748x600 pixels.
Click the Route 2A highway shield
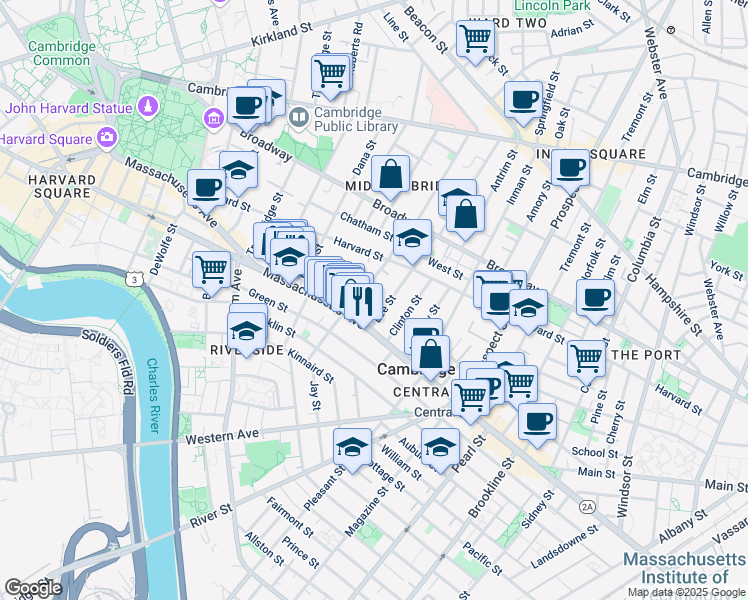click(587, 507)
